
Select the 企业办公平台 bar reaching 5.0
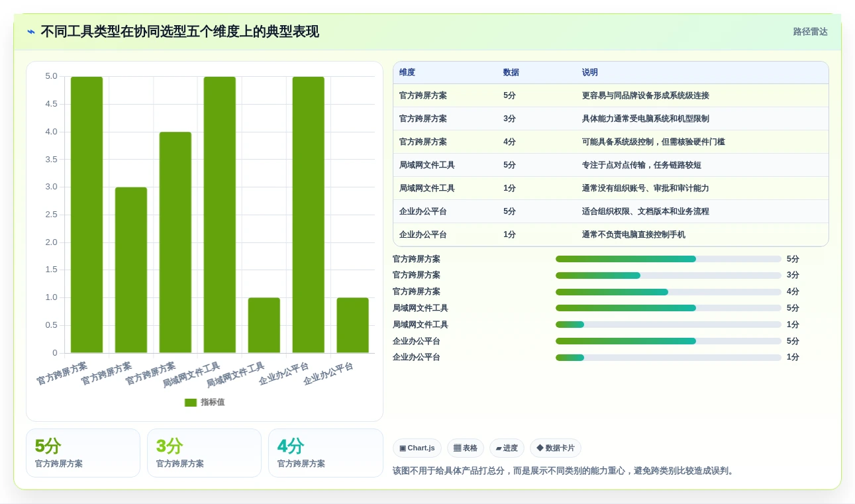[x=309, y=215]
